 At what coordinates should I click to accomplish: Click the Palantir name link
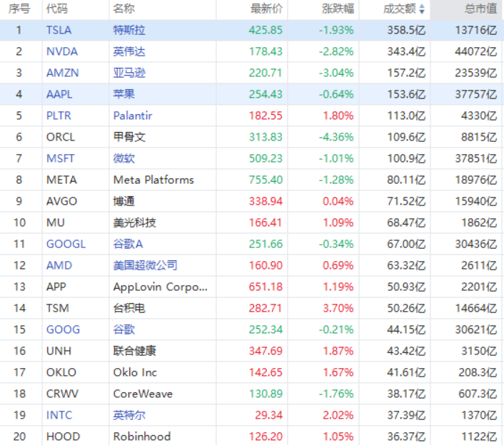tap(133, 116)
